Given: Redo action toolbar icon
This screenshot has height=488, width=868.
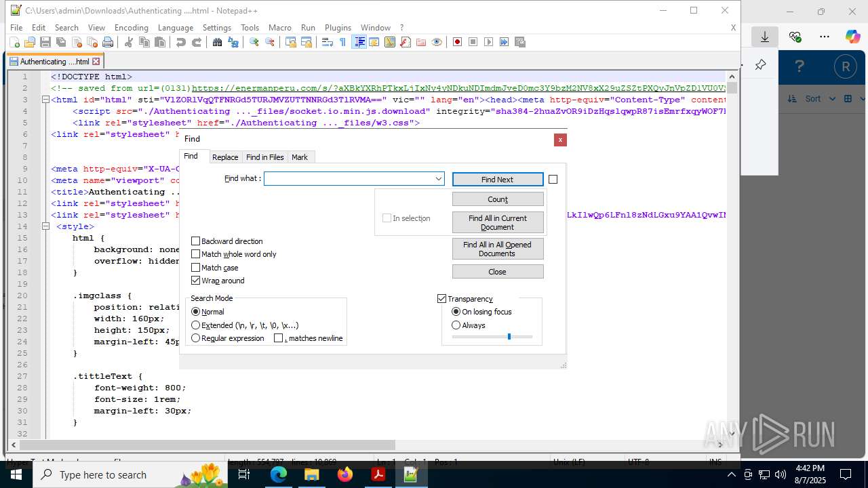Looking at the screenshot, I should click(196, 42).
